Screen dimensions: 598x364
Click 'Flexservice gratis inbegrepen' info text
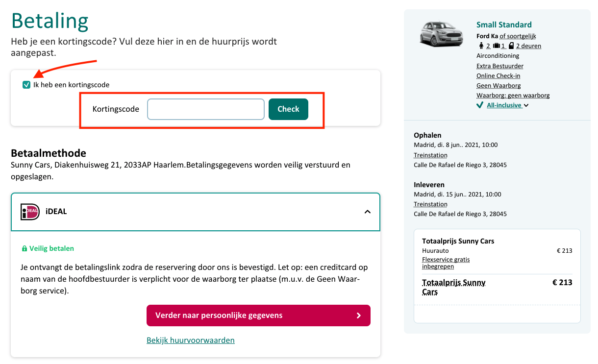coord(446,263)
